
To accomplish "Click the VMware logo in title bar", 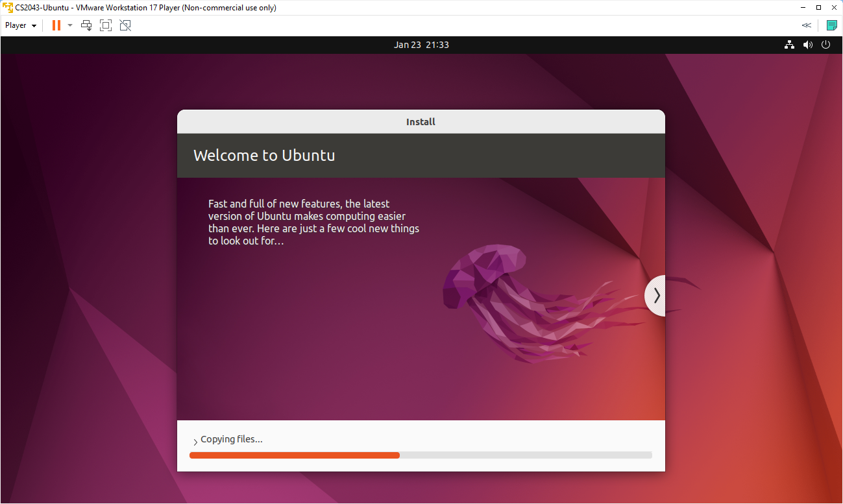I will 8,8.
